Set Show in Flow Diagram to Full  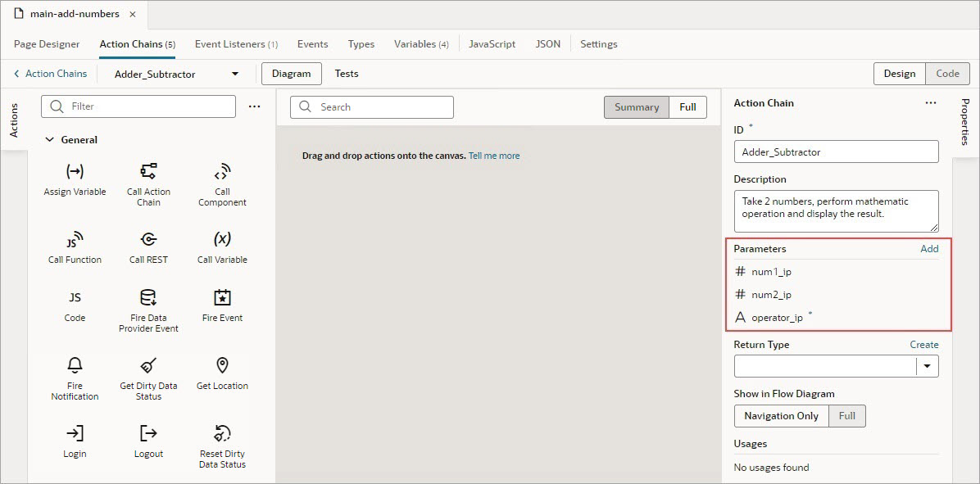click(847, 415)
